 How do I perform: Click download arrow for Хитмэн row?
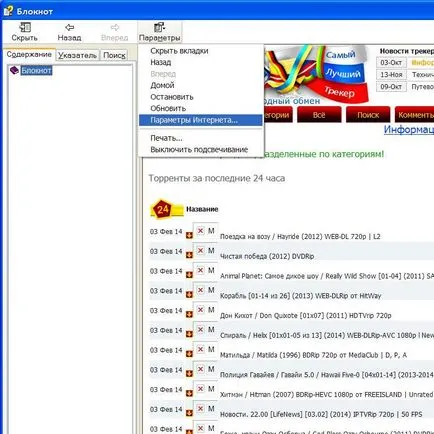tap(189, 393)
